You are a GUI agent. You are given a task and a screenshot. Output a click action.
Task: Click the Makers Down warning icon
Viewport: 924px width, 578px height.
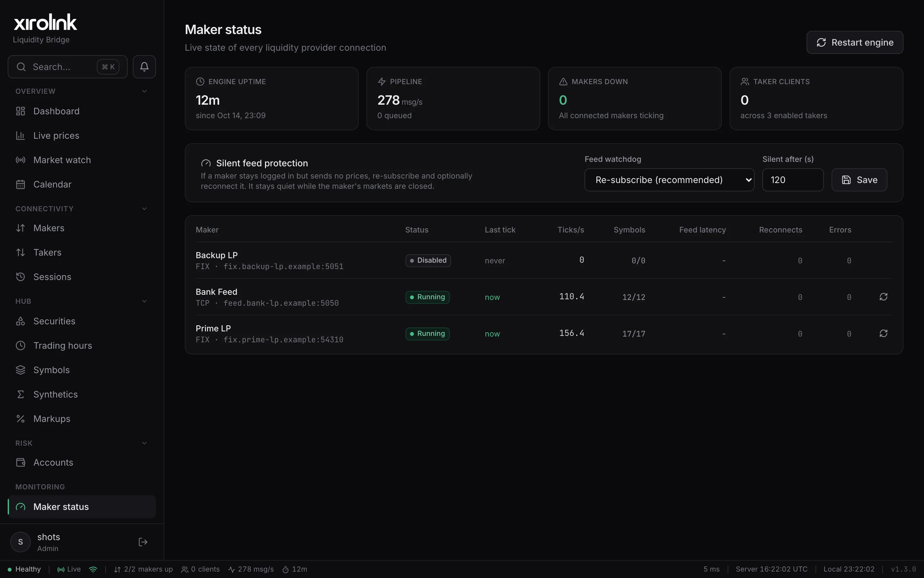[563, 82]
